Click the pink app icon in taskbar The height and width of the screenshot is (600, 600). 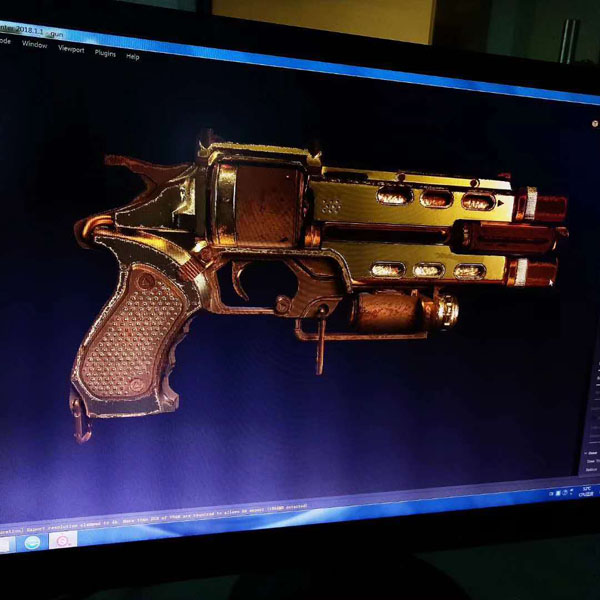point(63,541)
